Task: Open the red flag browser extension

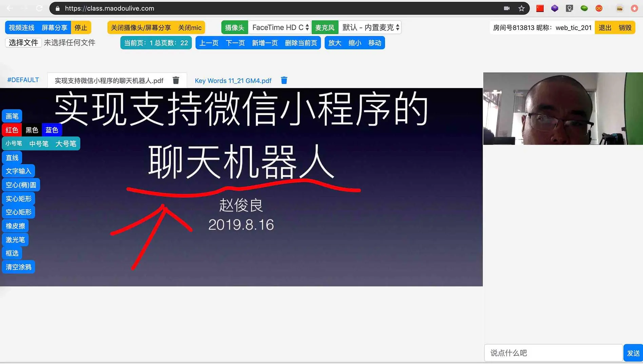Action: 540,8
